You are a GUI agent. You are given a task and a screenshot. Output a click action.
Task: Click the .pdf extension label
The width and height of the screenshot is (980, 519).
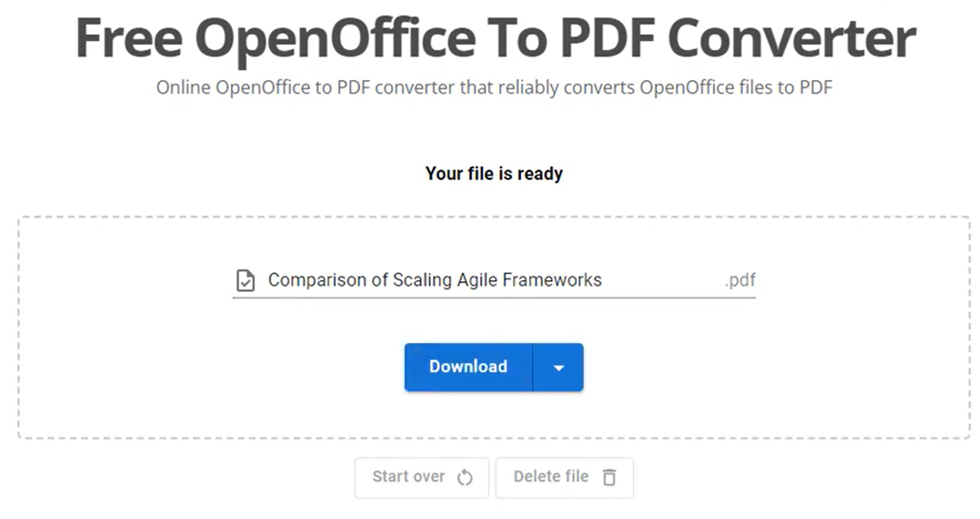pyautogui.click(x=740, y=280)
